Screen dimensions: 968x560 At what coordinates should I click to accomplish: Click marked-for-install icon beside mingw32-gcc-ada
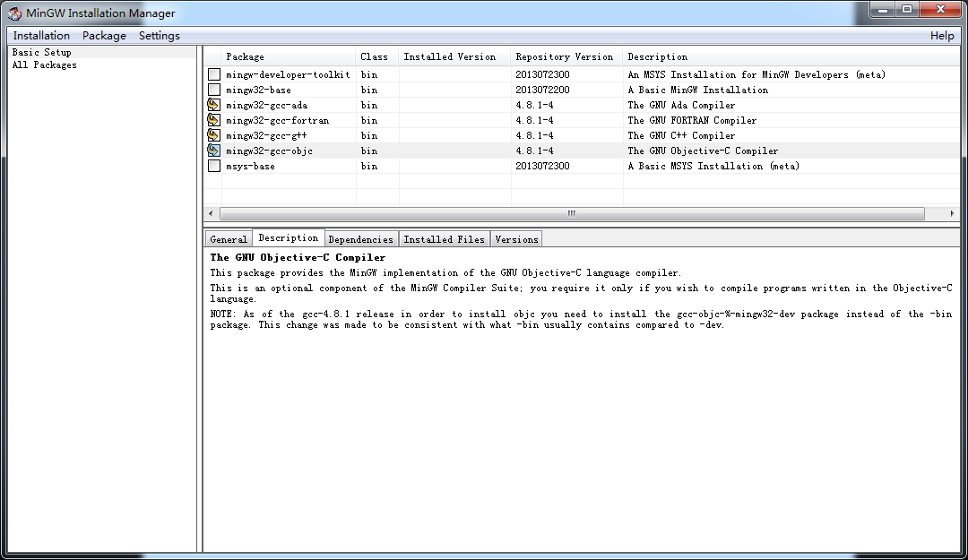pos(213,105)
